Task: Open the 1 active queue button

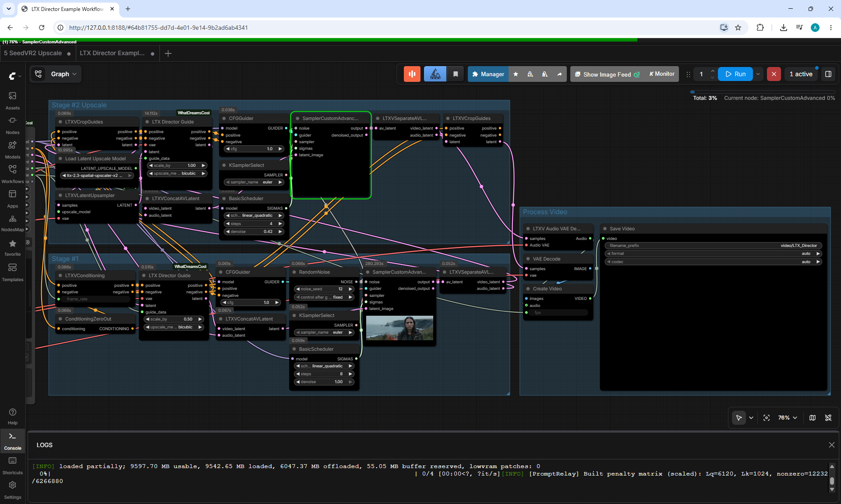Action: click(801, 74)
